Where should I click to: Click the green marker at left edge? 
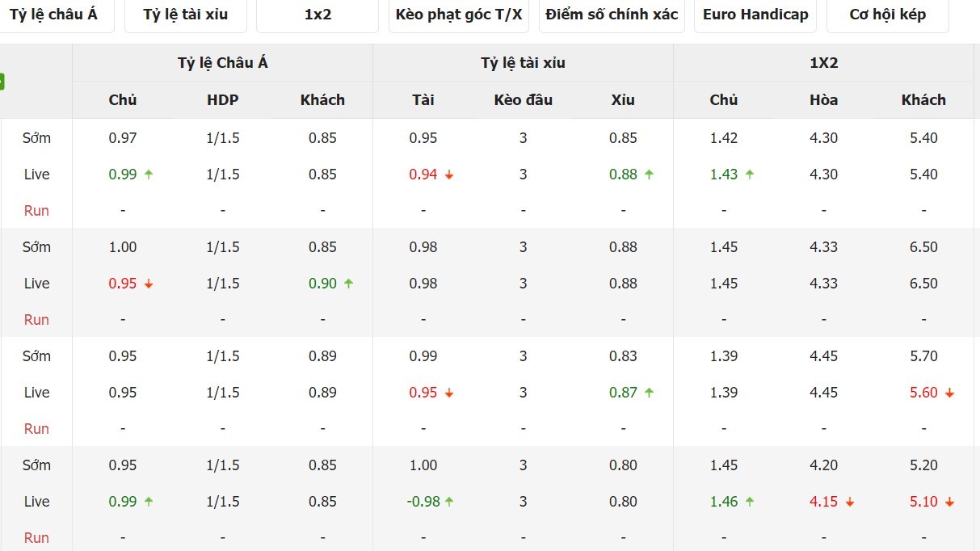[x=2, y=82]
